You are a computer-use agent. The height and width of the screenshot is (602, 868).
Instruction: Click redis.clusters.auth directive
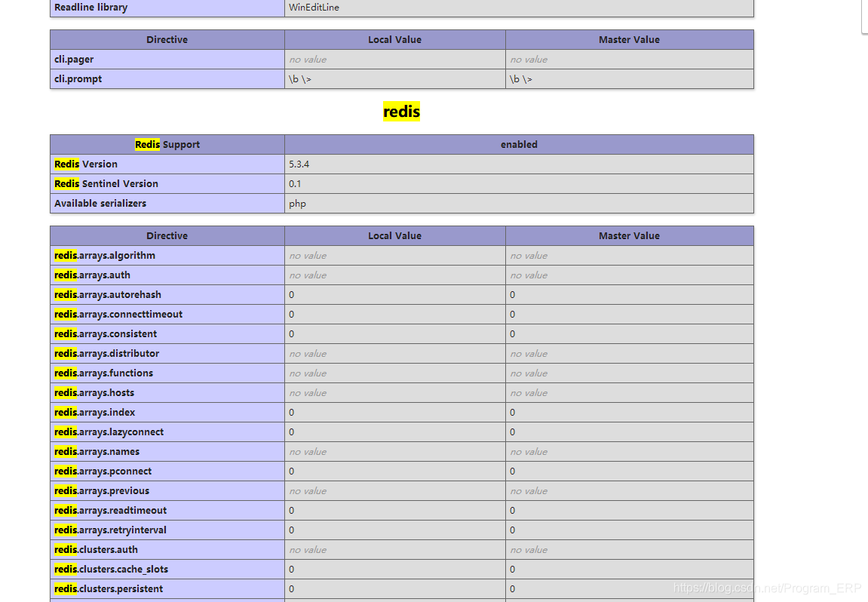(96, 549)
